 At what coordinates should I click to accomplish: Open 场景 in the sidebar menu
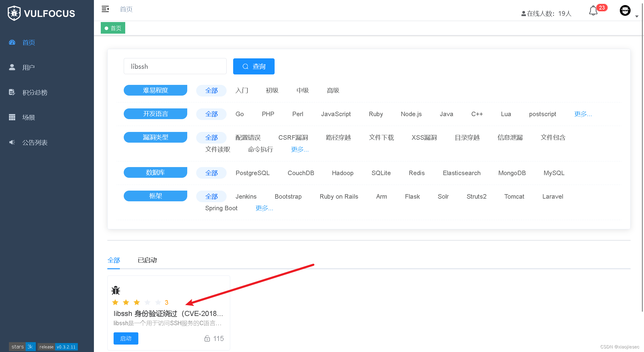(29, 117)
